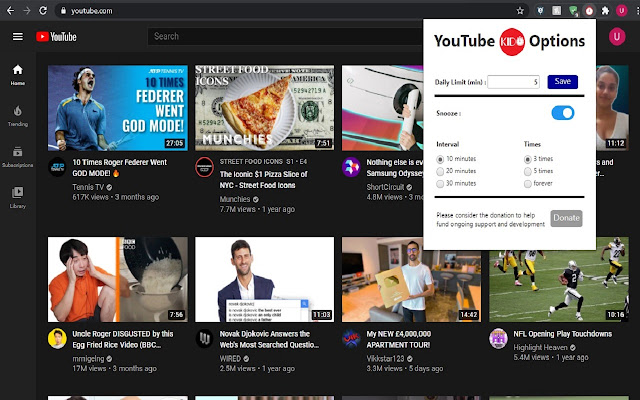Toggle the Snooze switch
The image size is (640, 400).
point(563,113)
